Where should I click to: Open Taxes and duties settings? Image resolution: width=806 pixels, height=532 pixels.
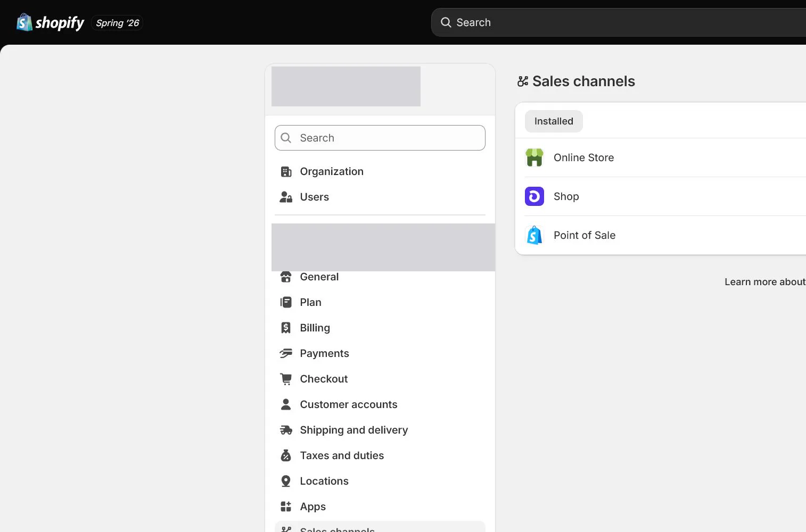coord(380,455)
